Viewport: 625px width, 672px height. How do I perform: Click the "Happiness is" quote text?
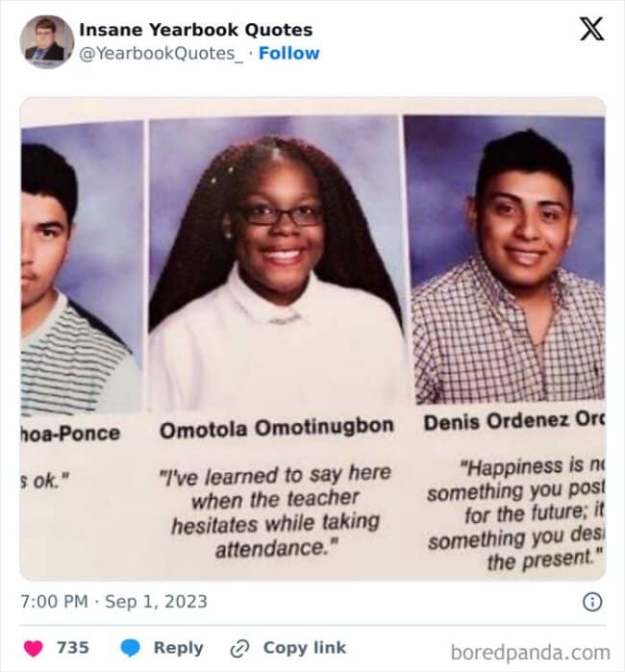tap(517, 513)
